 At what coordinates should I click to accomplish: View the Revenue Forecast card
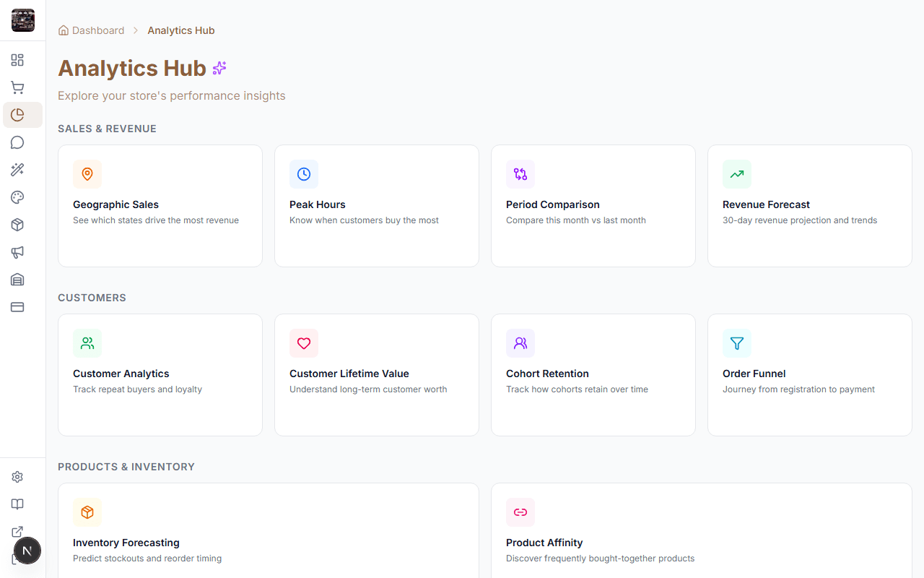coord(809,206)
